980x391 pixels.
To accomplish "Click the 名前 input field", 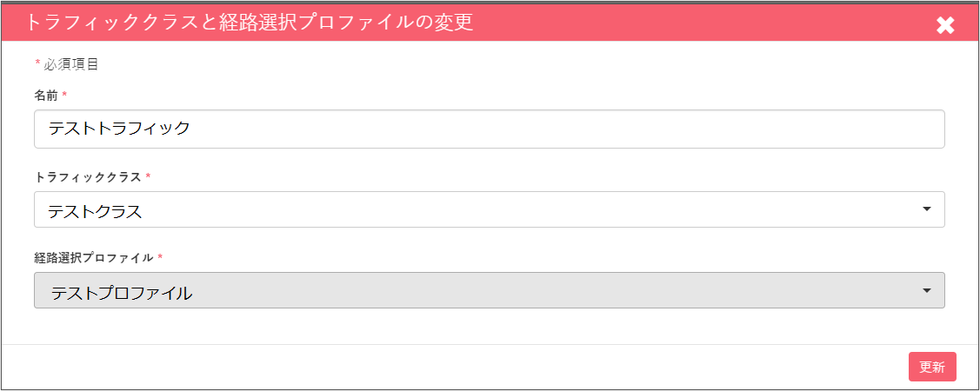I will [490, 129].
